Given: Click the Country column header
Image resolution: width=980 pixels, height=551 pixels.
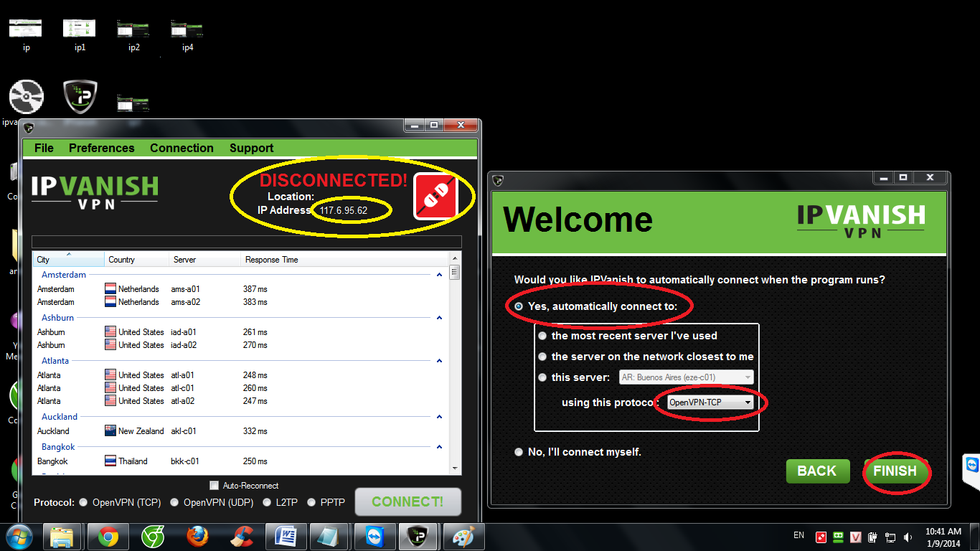Looking at the screenshot, I should pos(136,259).
